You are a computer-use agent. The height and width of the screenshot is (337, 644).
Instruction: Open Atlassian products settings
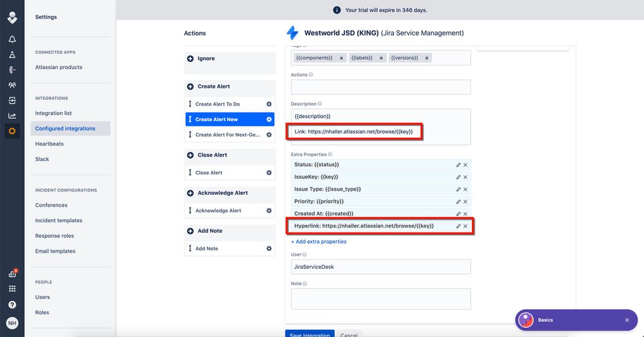tap(59, 67)
